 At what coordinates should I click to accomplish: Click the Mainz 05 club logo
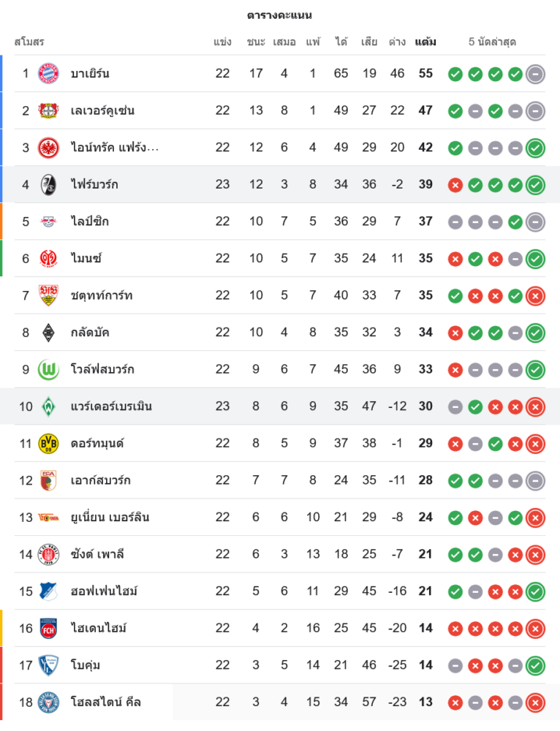(48, 258)
